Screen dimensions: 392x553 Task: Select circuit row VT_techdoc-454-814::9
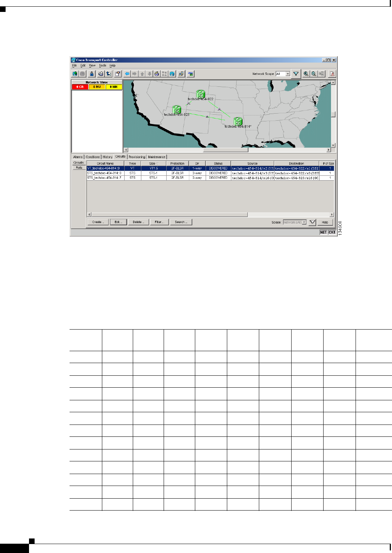click(210, 168)
